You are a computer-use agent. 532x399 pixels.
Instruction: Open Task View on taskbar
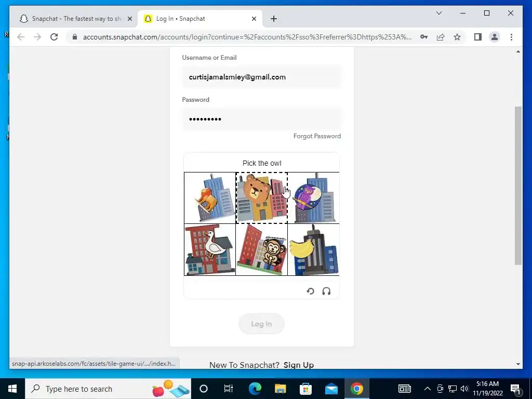point(229,389)
